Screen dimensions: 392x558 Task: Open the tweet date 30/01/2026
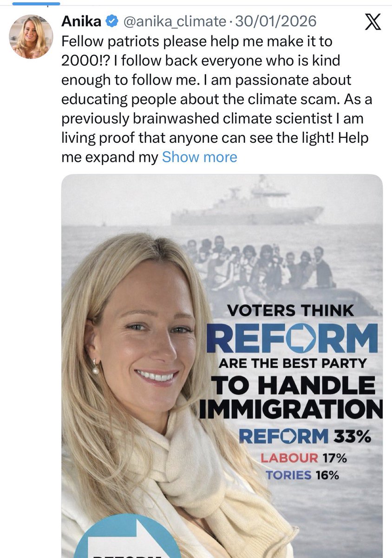coord(276,21)
